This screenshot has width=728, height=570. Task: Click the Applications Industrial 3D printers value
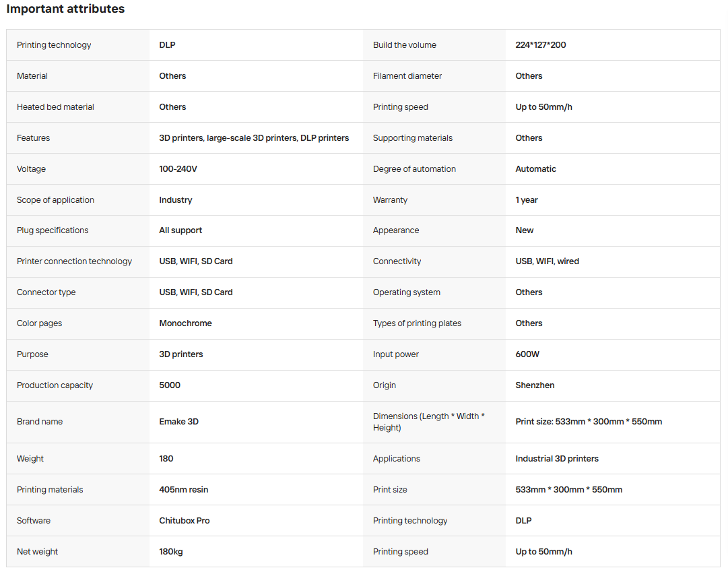tap(557, 459)
